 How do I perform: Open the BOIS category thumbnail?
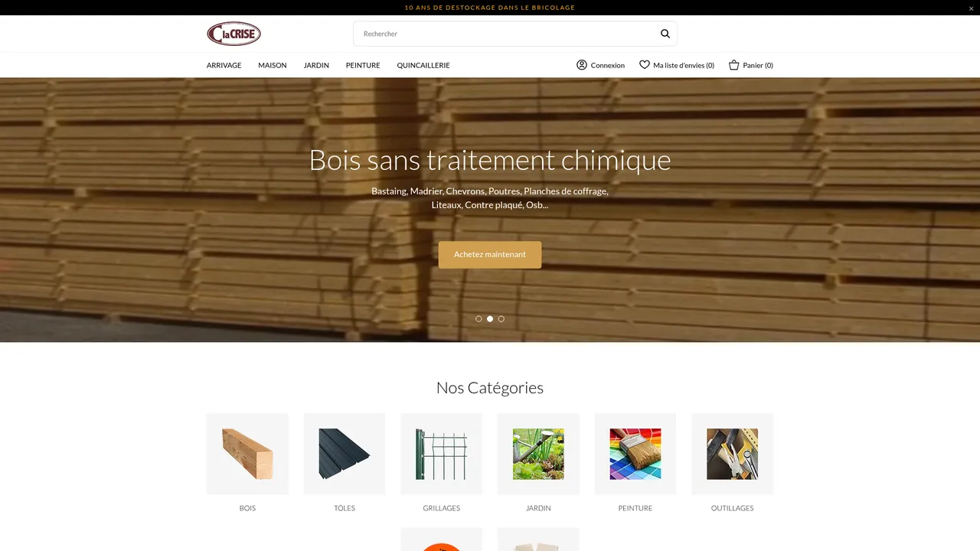click(247, 454)
